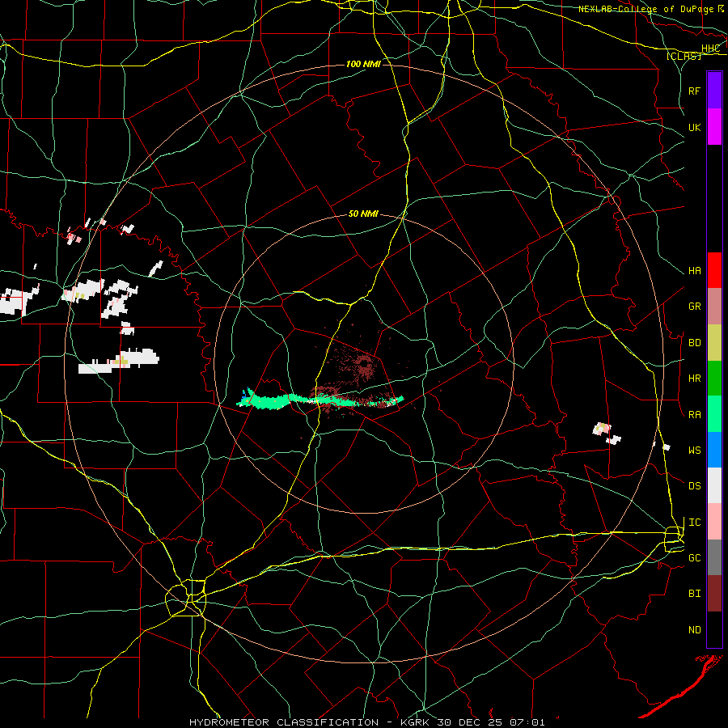Image resolution: width=728 pixels, height=728 pixels.
Task: Click the light pink IC swatch
Action: pos(714,522)
